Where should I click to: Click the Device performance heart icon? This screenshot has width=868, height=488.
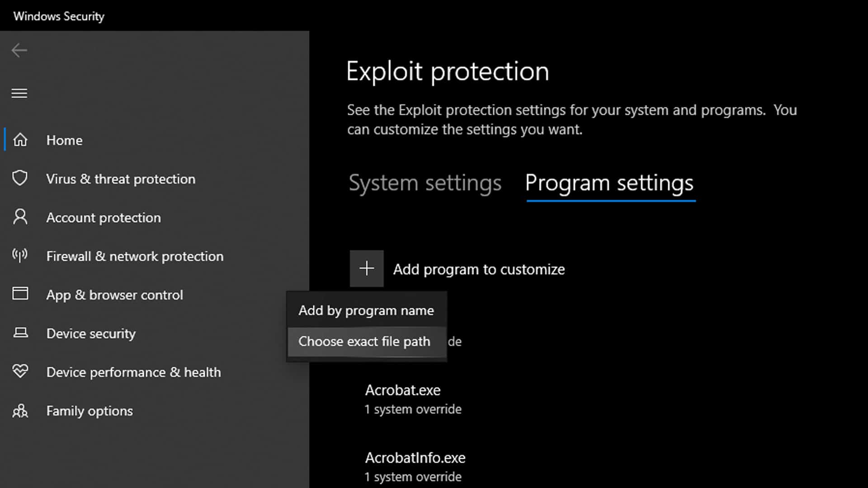click(x=20, y=371)
